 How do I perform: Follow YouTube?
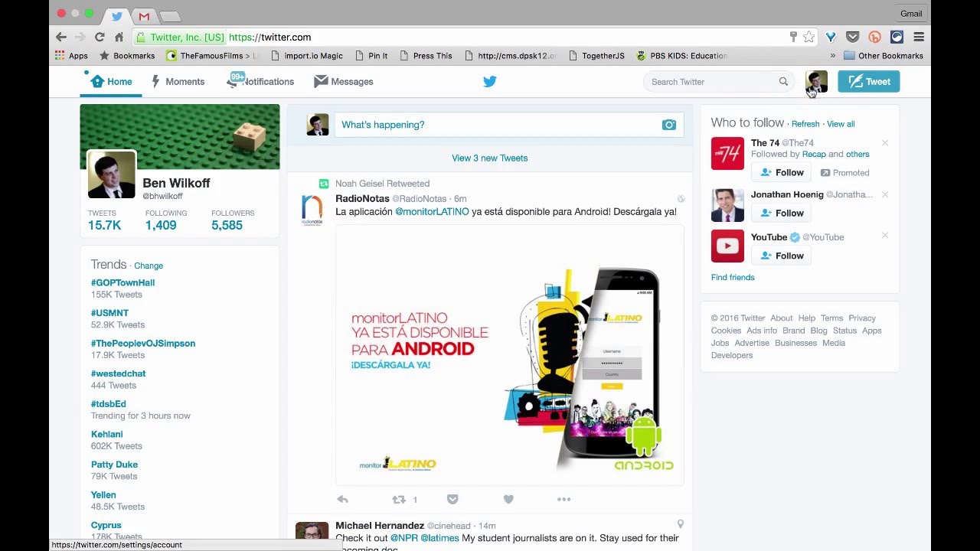click(782, 256)
